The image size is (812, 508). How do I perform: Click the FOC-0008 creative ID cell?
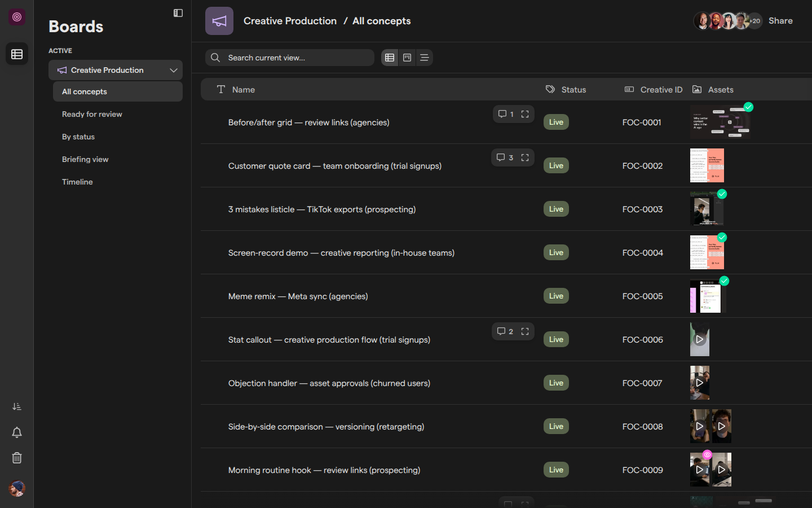pos(642,427)
